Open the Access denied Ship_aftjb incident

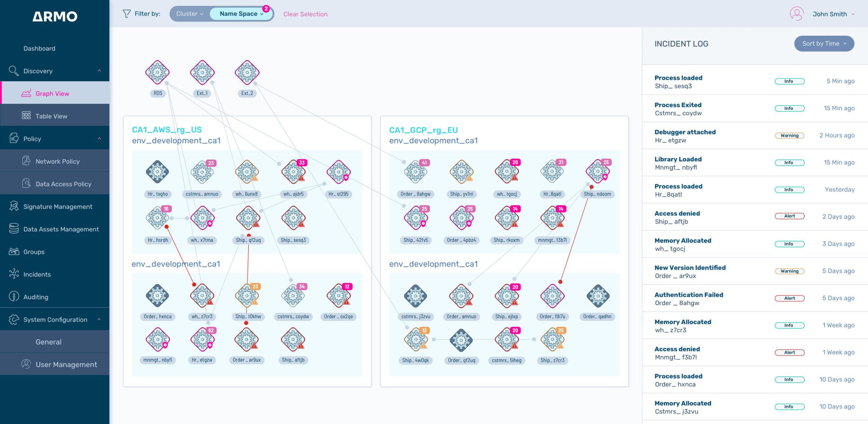click(755, 217)
